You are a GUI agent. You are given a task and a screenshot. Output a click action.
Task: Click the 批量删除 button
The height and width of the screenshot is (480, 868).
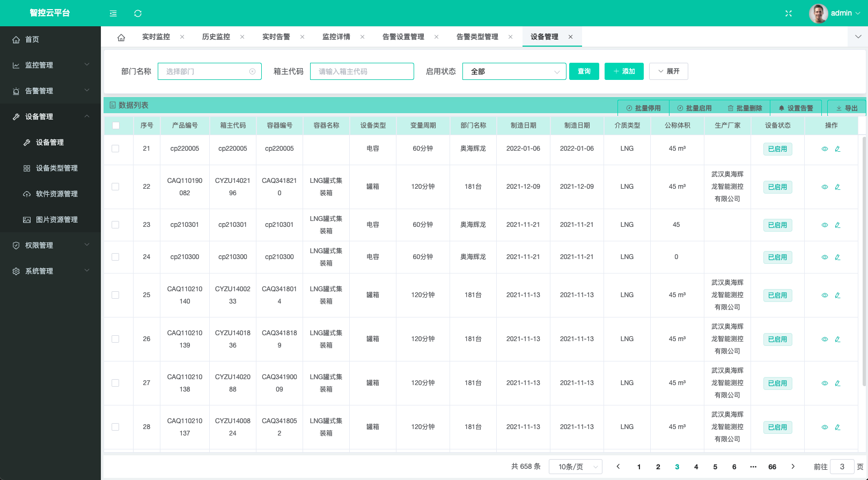745,108
